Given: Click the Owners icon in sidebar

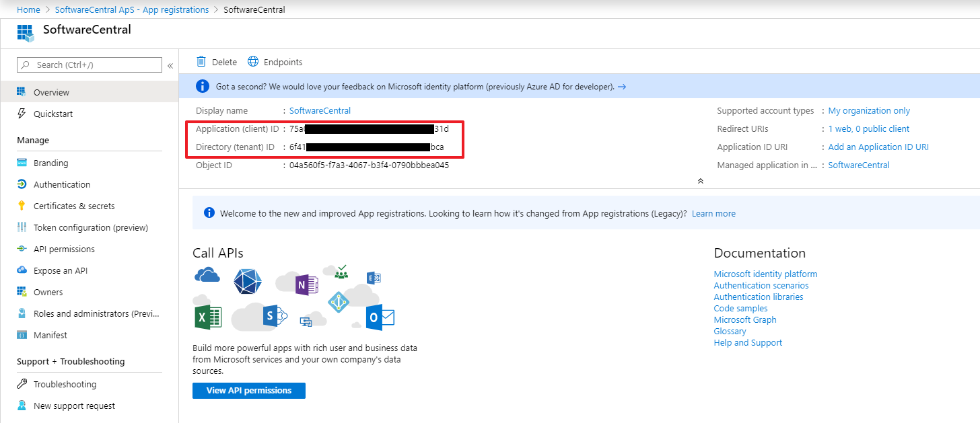Looking at the screenshot, I should [x=22, y=292].
